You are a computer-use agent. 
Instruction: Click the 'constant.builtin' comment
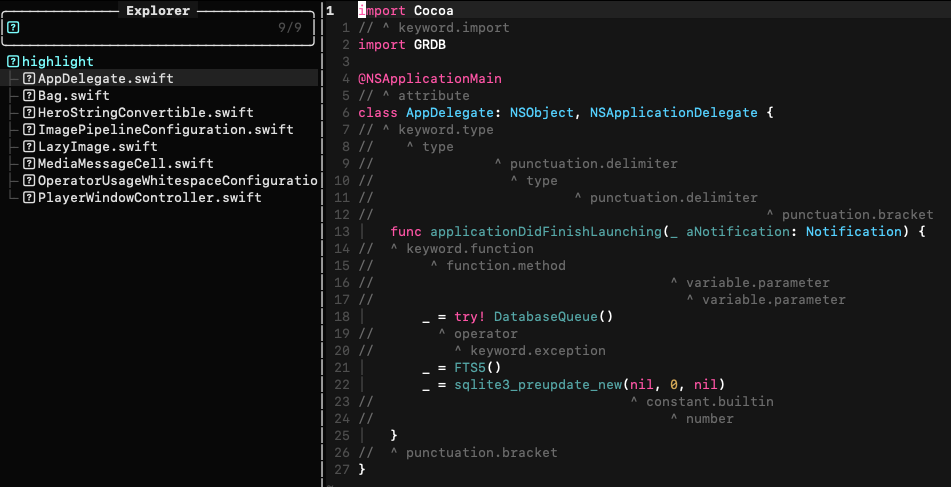pyautogui.click(x=710, y=401)
